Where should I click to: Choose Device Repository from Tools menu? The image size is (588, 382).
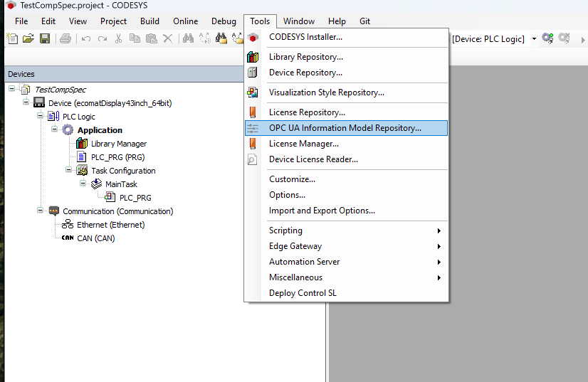pos(346,73)
